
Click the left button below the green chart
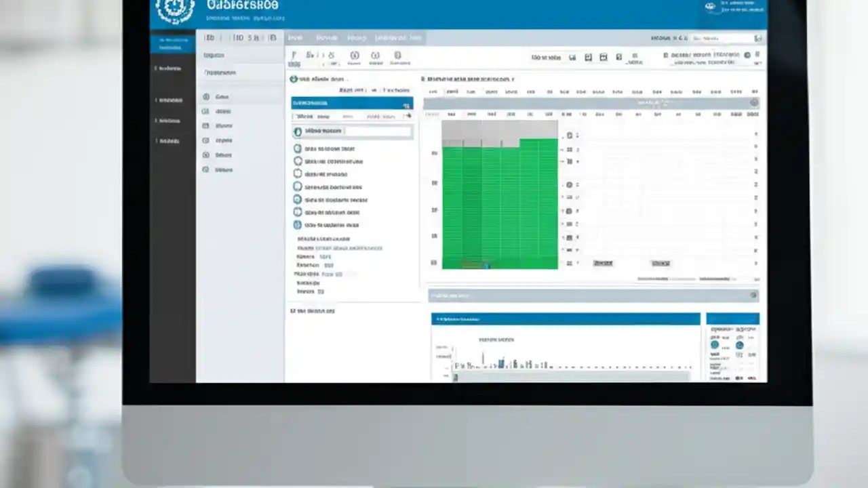coord(603,263)
